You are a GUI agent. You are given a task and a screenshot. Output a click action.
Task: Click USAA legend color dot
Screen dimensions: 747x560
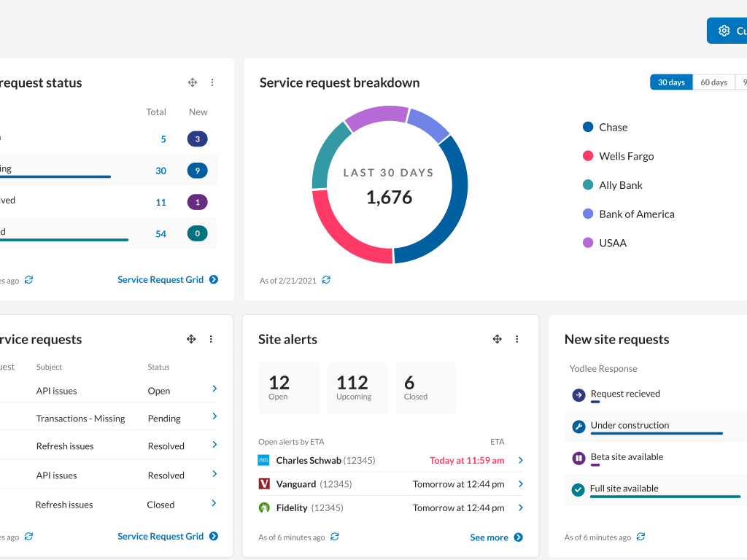(x=588, y=242)
